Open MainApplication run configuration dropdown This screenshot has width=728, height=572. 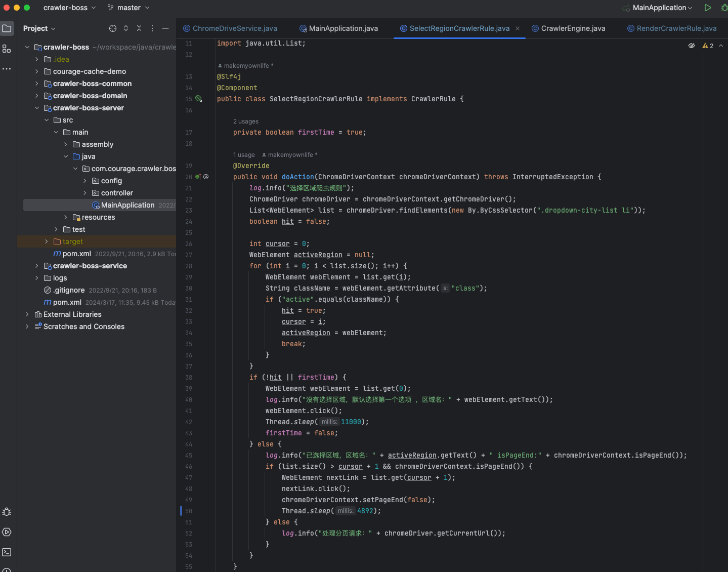point(662,8)
